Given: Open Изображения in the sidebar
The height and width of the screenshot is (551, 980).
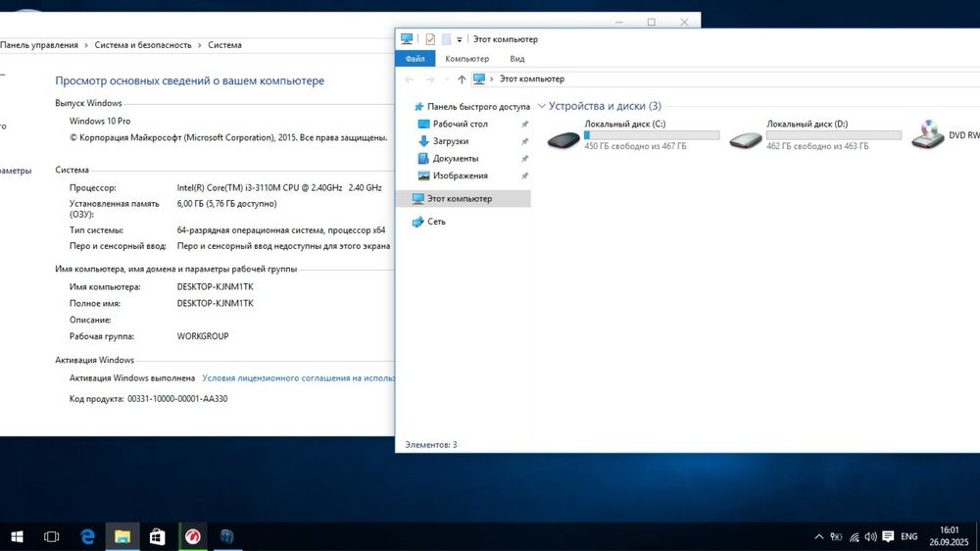Looking at the screenshot, I should pyautogui.click(x=460, y=175).
